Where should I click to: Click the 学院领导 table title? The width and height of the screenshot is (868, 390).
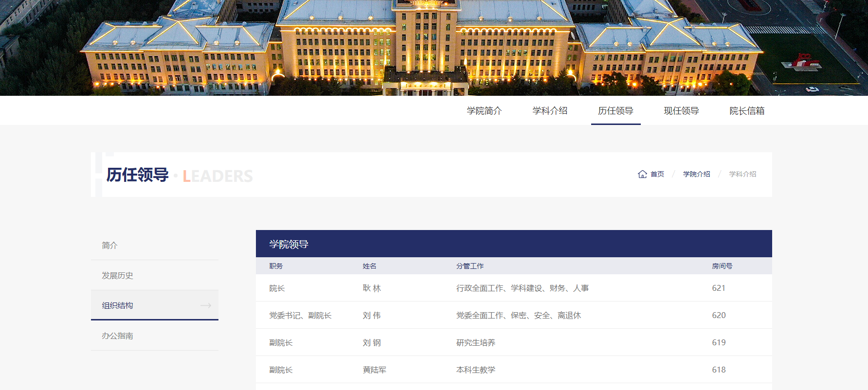(289, 244)
